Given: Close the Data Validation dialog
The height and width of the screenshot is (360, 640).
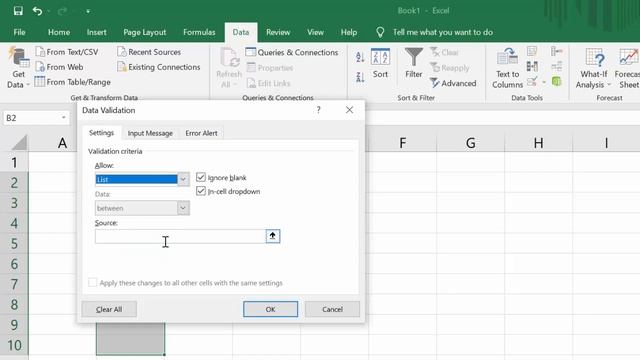Looking at the screenshot, I should point(349,110).
